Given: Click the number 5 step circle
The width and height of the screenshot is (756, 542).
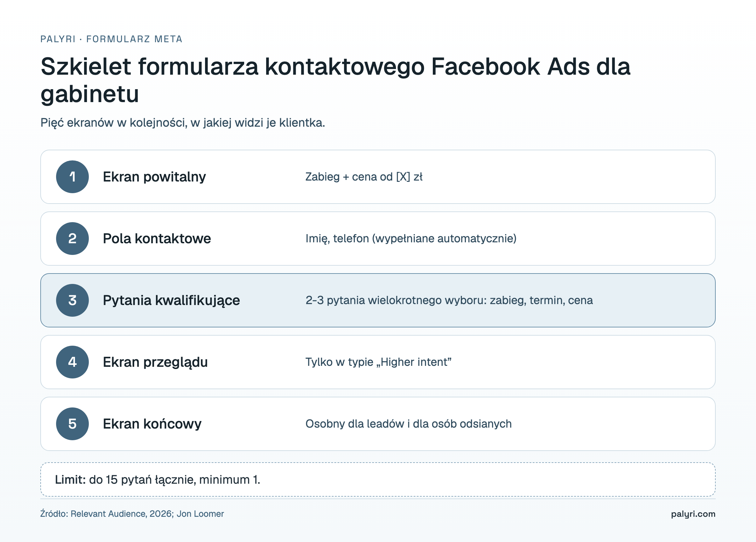Looking at the screenshot, I should point(72,424).
